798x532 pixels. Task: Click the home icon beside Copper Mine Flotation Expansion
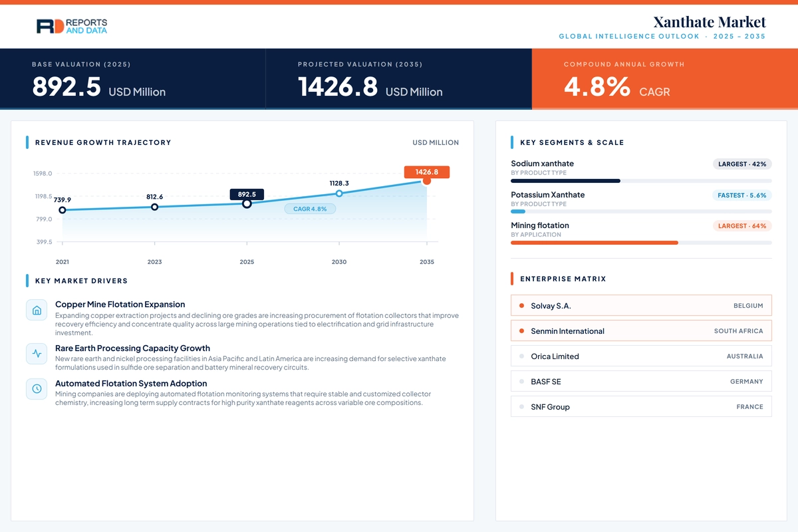coord(37,310)
